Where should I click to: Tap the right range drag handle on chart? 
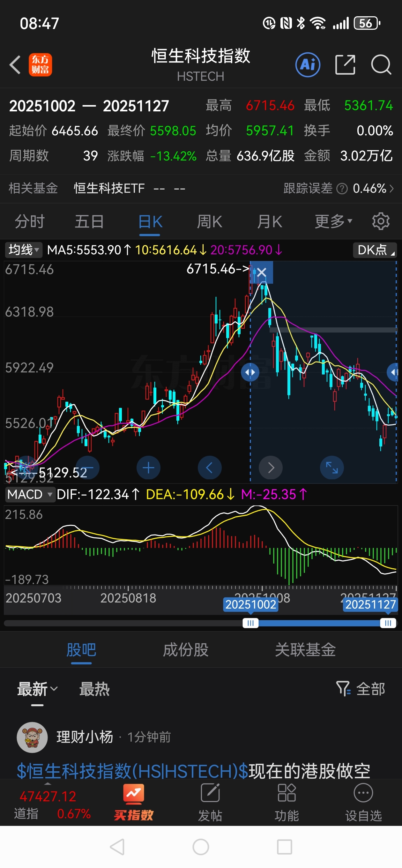393,372
